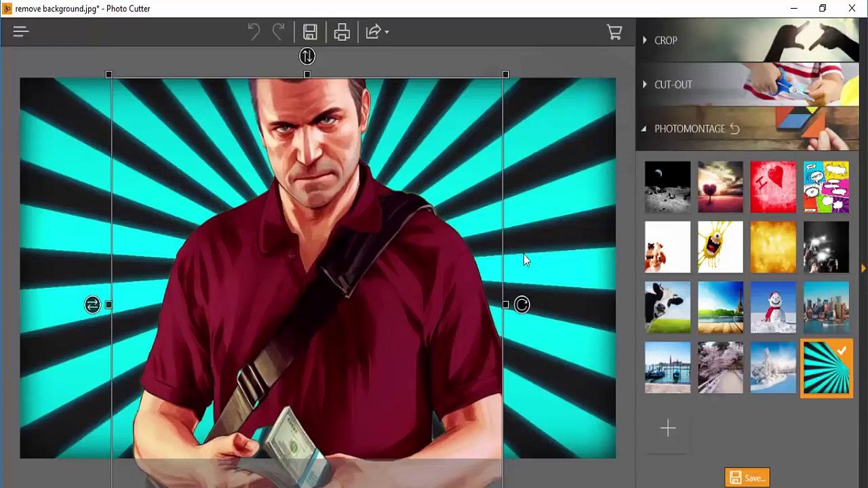Viewport: 868px width, 488px height.
Task: Choose the city skyline background
Action: (x=826, y=308)
